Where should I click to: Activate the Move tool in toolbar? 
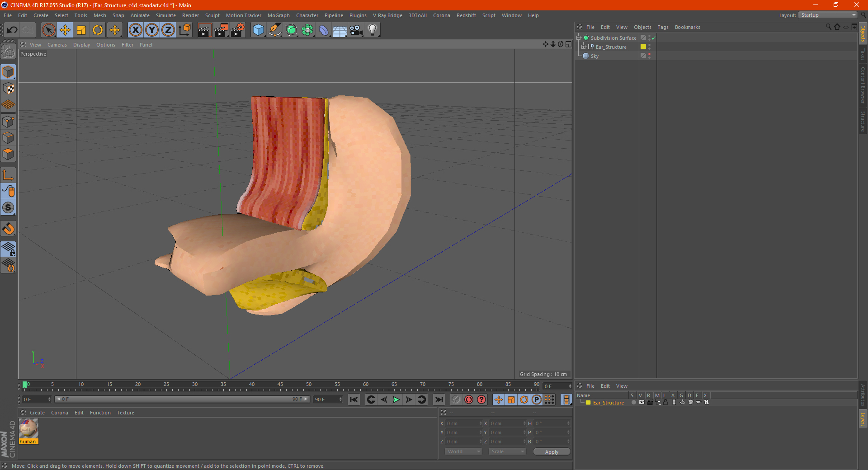click(65, 30)
